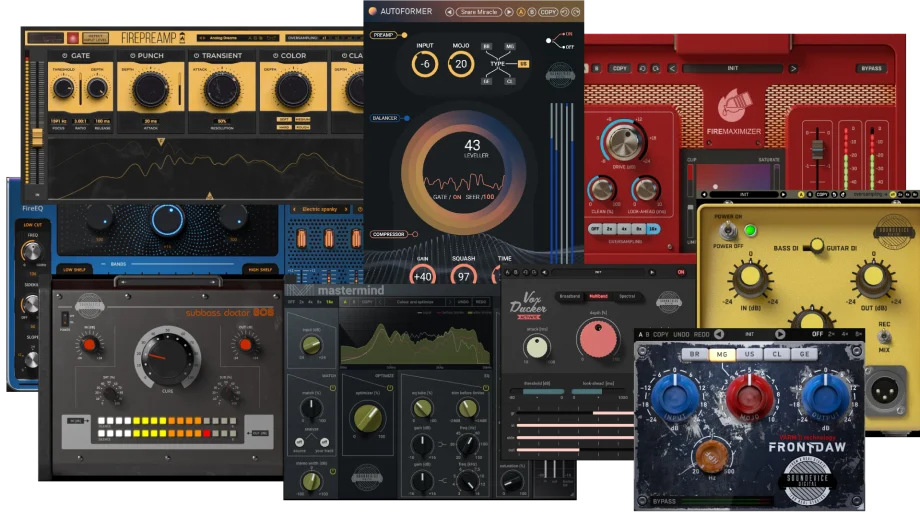Click previous preset arrow in FrontDAW
The height and width of the screenshot is (518, 920).
[719, 334]
